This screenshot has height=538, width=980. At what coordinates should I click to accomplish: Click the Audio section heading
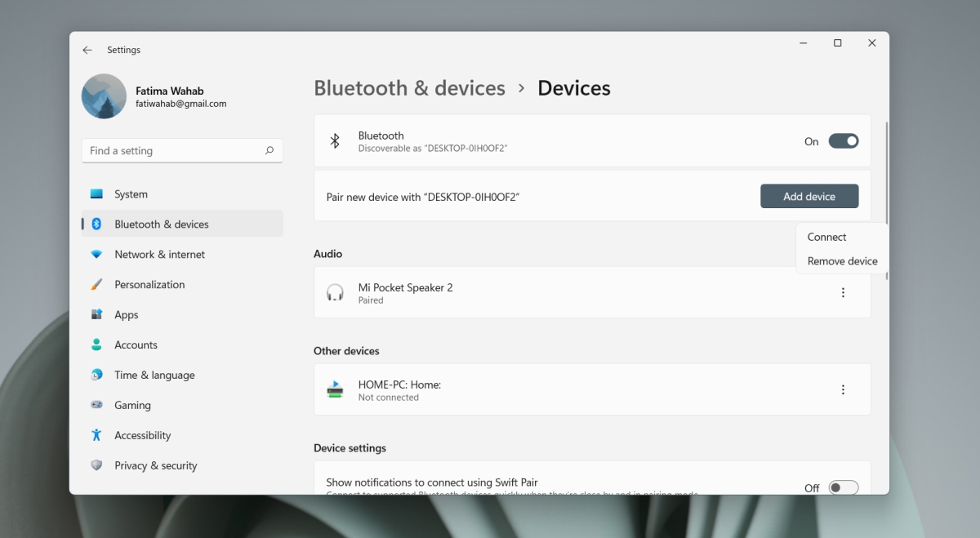pyautogui.click(x=327, y=254)
